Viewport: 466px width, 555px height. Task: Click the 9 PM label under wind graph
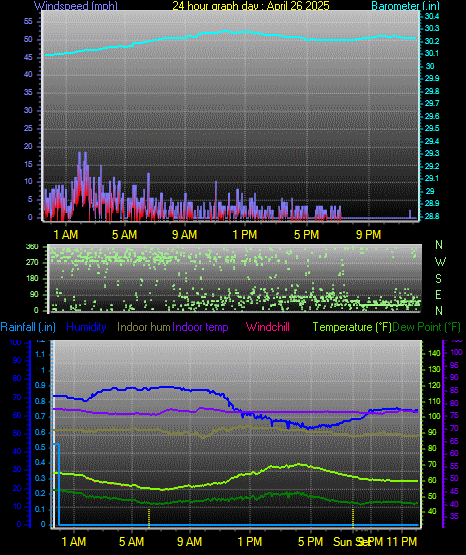click(x=368, y=235)
